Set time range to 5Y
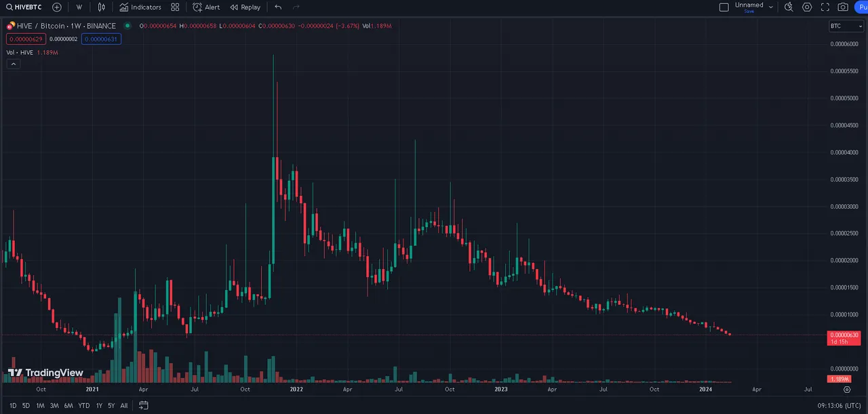Screen dimensions: 868x414 tap(111, 405)
